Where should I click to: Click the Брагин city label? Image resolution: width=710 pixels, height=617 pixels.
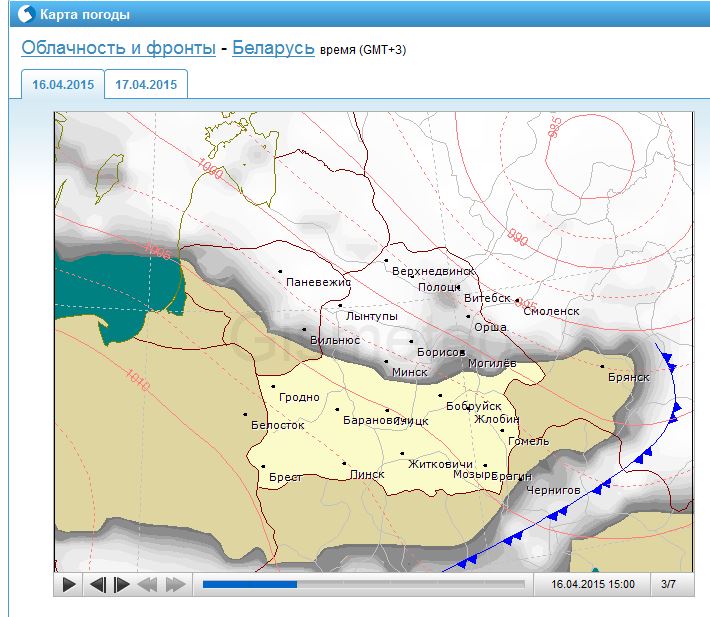point(512,476)
